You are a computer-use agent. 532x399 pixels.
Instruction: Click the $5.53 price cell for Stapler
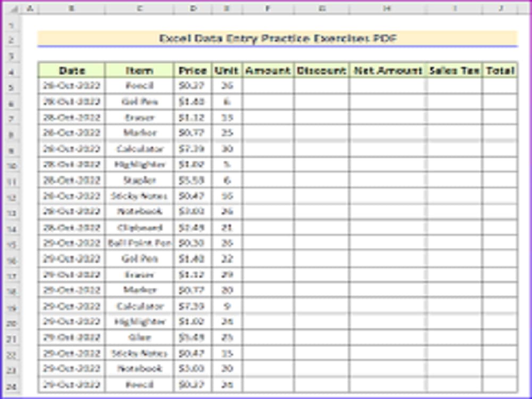[193, 180]
